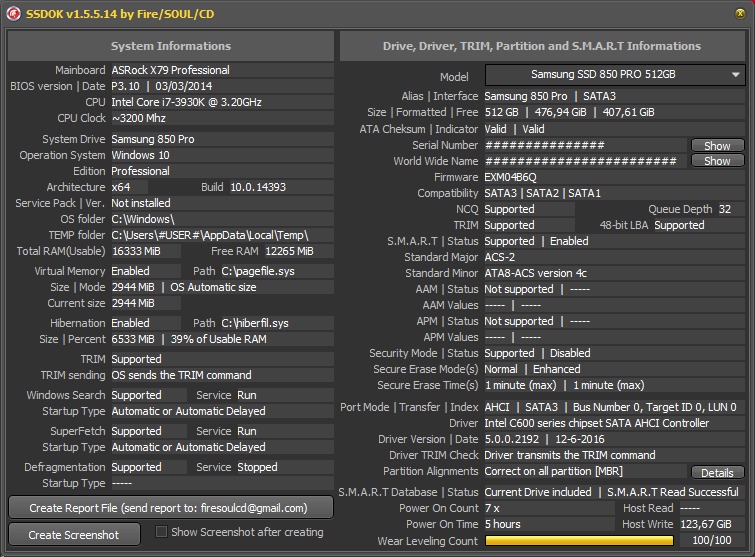Click the Wear Leveling Count progress bar
This screenshot has width=755, height=557.
(579, 541)
